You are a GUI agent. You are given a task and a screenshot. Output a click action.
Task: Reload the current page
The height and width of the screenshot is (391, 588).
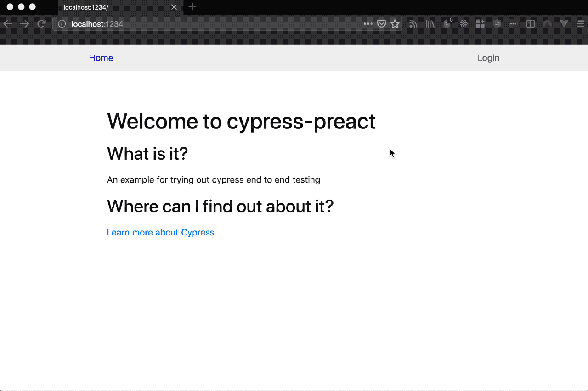click(x=41, y=24)
